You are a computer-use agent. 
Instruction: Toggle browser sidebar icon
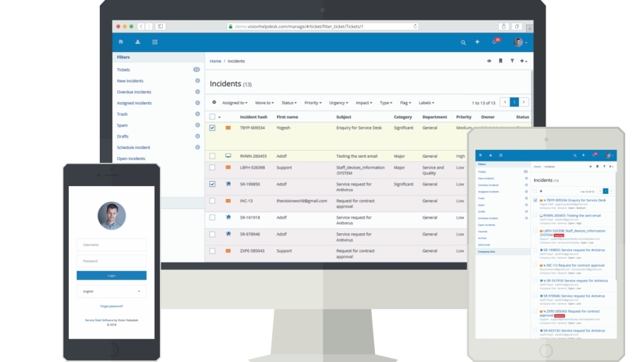pos(161,26)
